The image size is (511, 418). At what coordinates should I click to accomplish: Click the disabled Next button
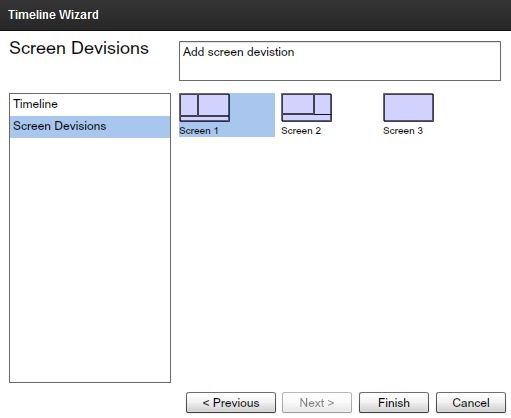(x=317, y=403)
